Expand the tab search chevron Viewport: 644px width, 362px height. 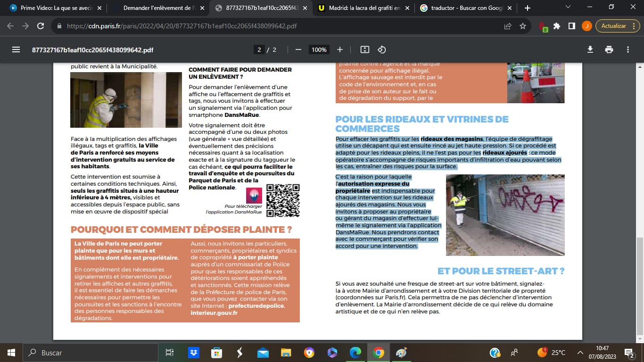point(568,7)
